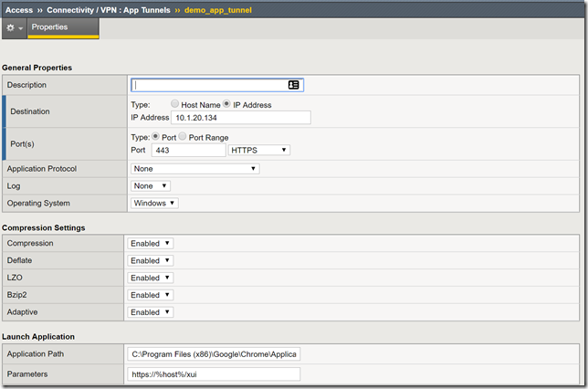Open the LZO setting dropdown
The height and width of the screenshot is (389, 588).
151,278
